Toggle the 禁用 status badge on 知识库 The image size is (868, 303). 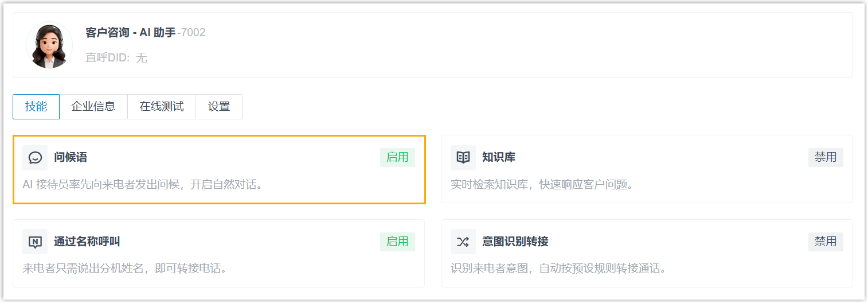click(826, 157)
